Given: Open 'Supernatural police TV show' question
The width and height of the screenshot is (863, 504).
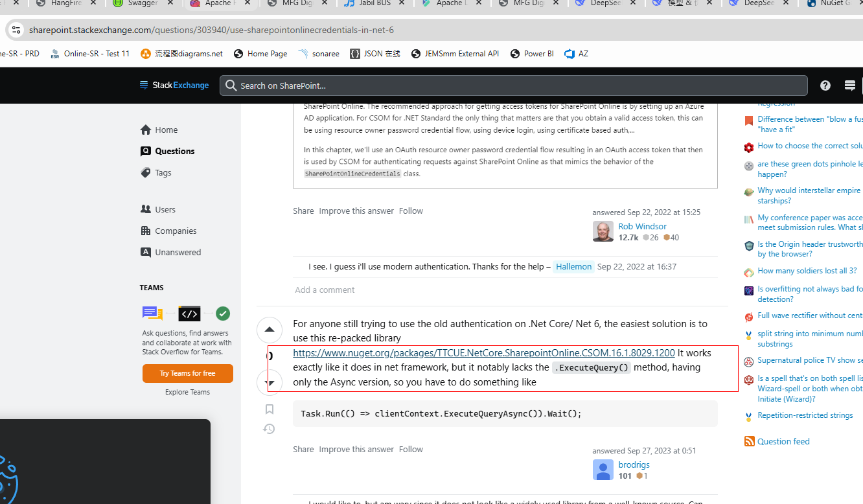Looking at the screenshot, I should (810, 360).
